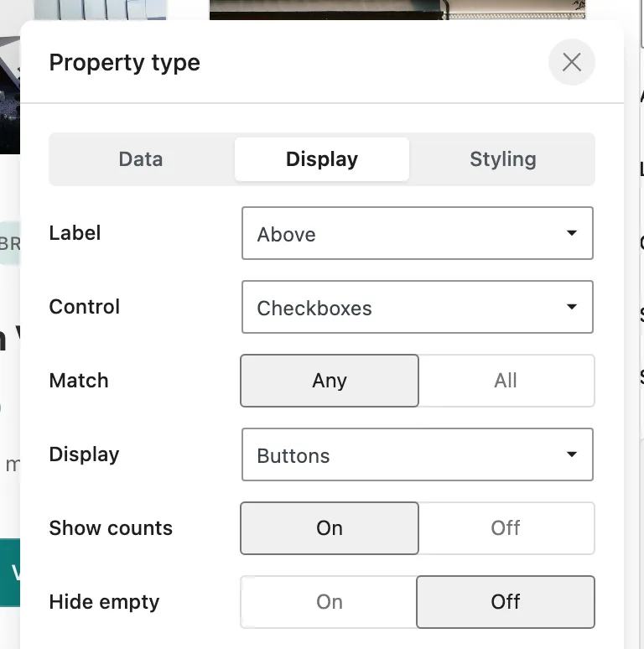Click the 'Match' label
Screen dimensions: 644x649
[79, 381]
